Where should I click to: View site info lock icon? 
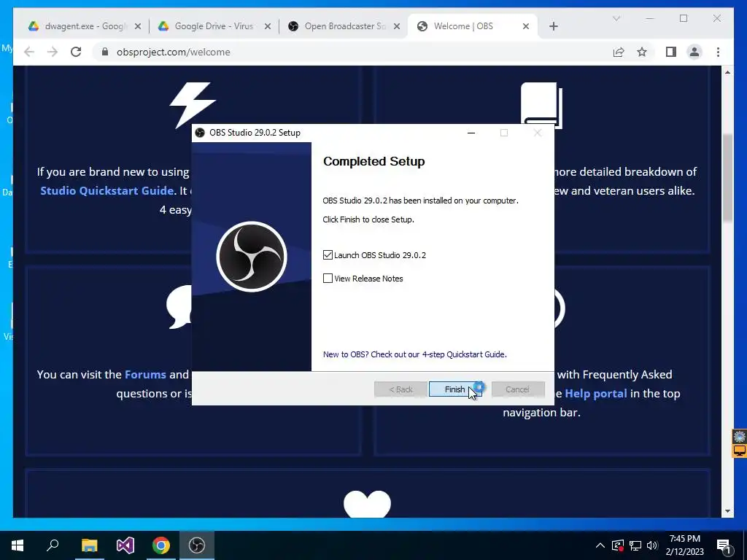click(x=105, y=52)
